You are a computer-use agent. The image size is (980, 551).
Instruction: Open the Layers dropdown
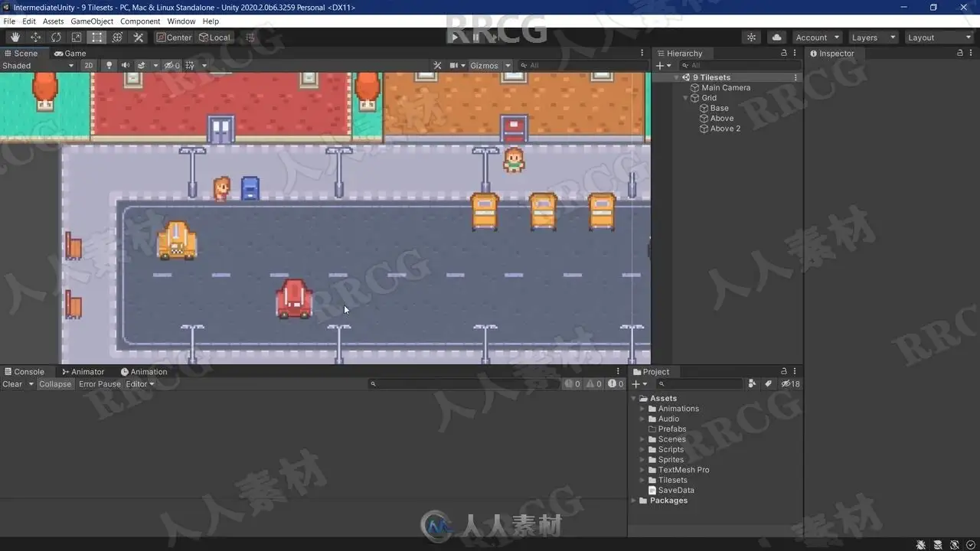(x=874, y=37)
